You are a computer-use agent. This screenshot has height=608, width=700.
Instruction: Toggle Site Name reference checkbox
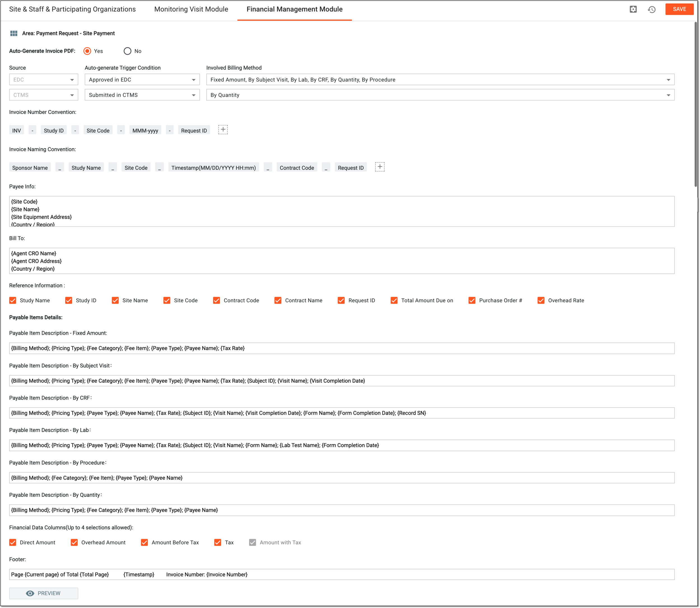click(115, 300)
